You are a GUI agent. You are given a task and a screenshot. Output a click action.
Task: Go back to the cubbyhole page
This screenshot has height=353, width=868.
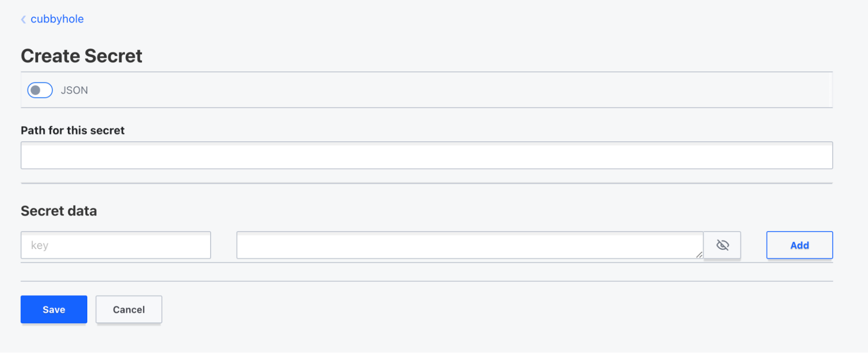(x=57, y=19)
